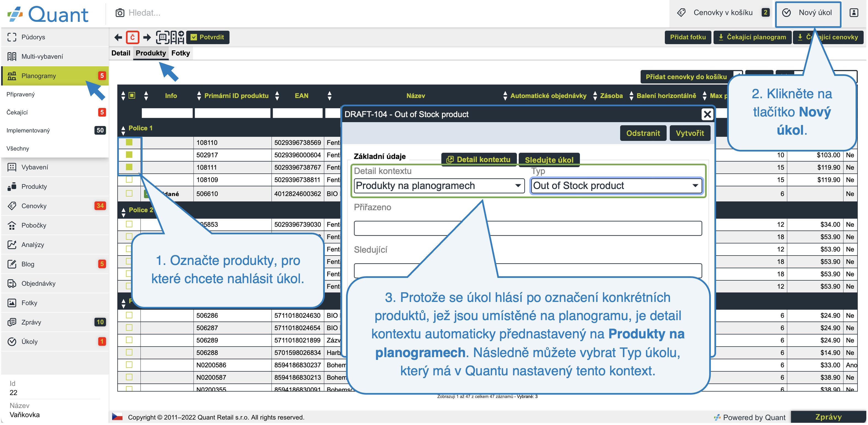The height and width of the screenshot is (425, 868).
Task: Click the red Č status icon
Action: coord(132,37)
